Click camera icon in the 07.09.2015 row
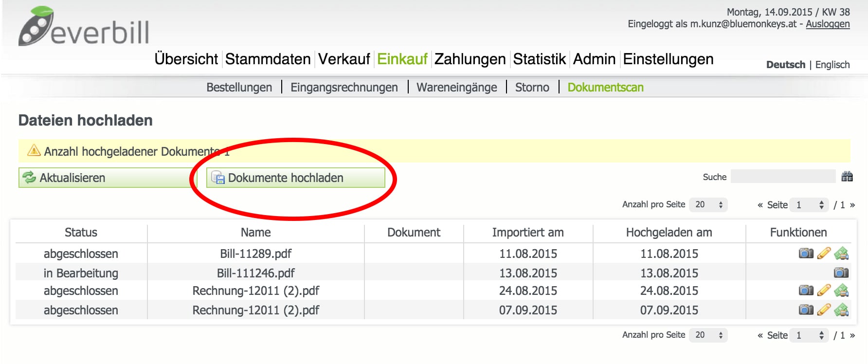868x364 pixels. 806,310
